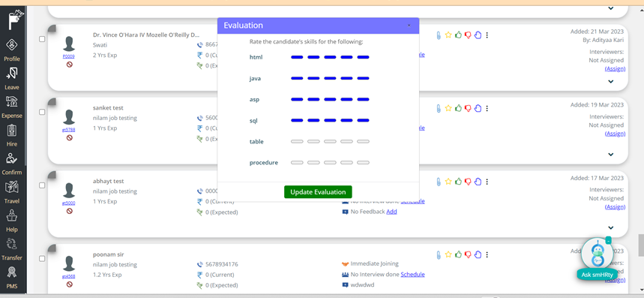
Task: Expand the abhayt test card chevron
Action: tap(611, 227)
